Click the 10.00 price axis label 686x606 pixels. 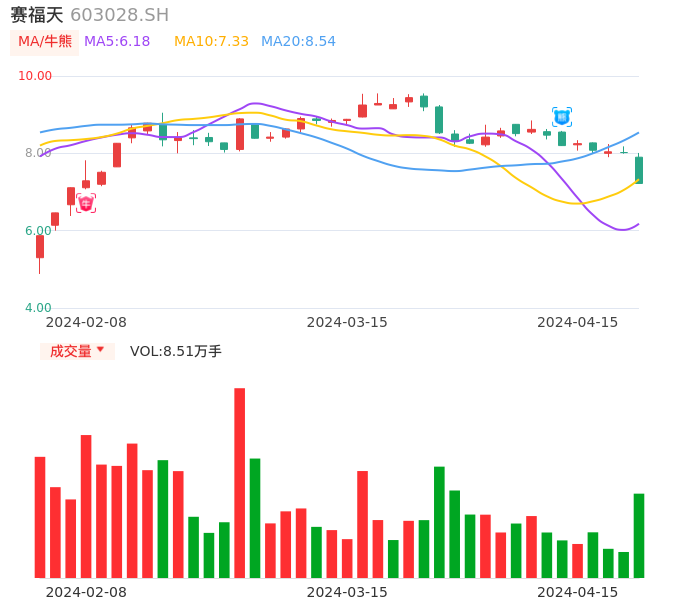[x=35, y=76]
